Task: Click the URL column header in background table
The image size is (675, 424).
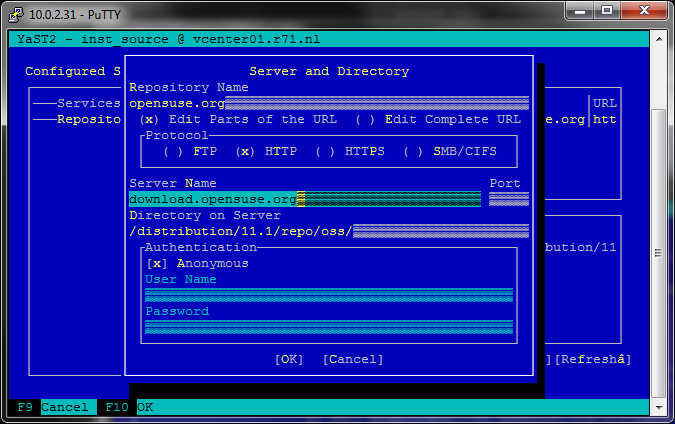Action: tap(605, 103)
